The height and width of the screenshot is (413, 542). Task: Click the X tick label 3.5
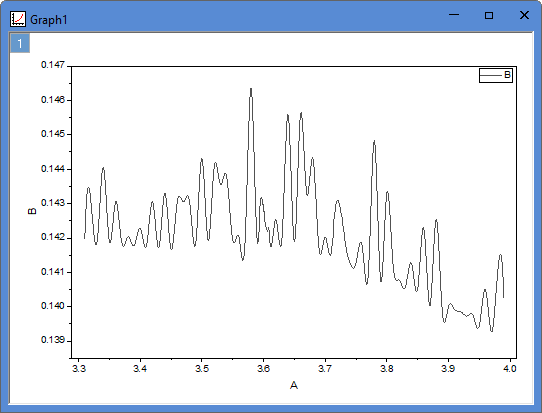pos(202,368)
